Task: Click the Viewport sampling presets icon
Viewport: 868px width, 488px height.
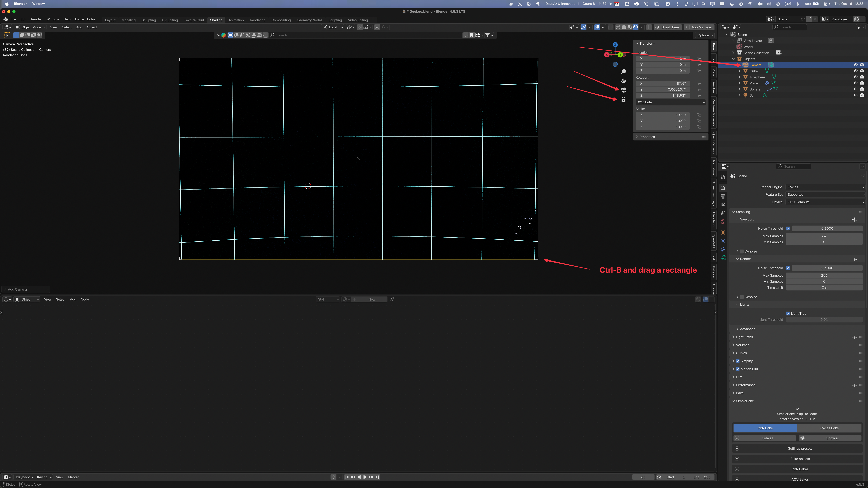Action: (855, 220)
